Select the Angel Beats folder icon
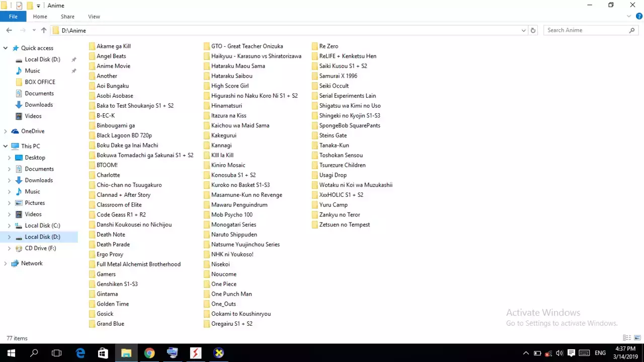Image resolution: width=644 pixels, height=362 pixels. pos(92,56)
